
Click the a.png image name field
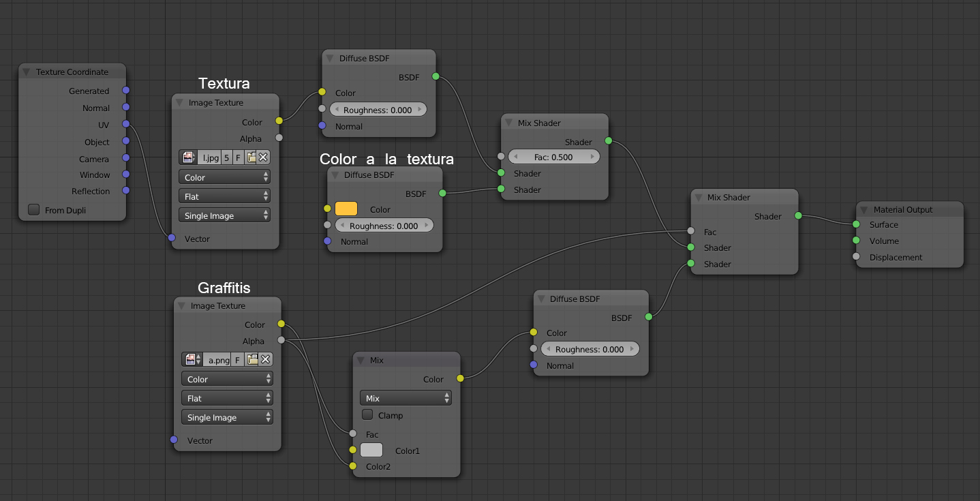(218, 360)
